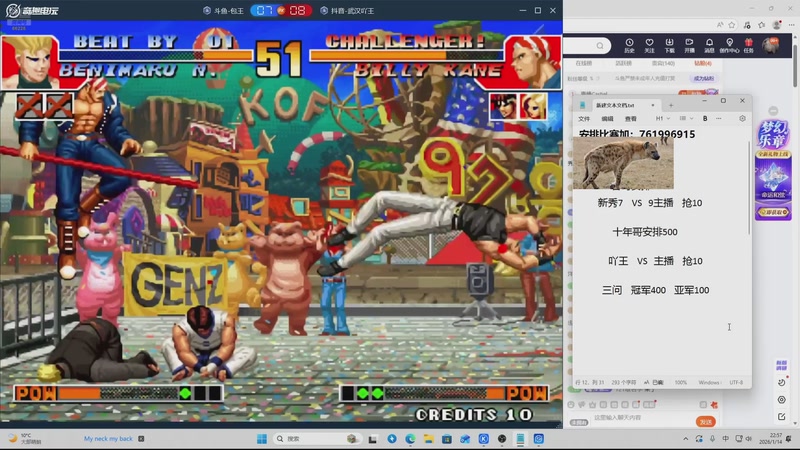This screenshot has width=800, height=450.
Task: Switch to the 在线榜 tab in Douyu
Action: pos(584,63)
